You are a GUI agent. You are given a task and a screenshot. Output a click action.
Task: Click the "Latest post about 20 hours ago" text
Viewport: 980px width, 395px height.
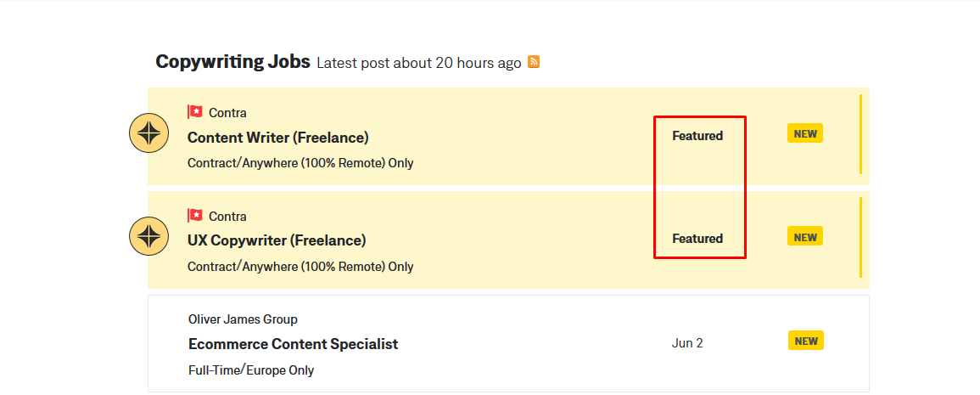[418, 64]
